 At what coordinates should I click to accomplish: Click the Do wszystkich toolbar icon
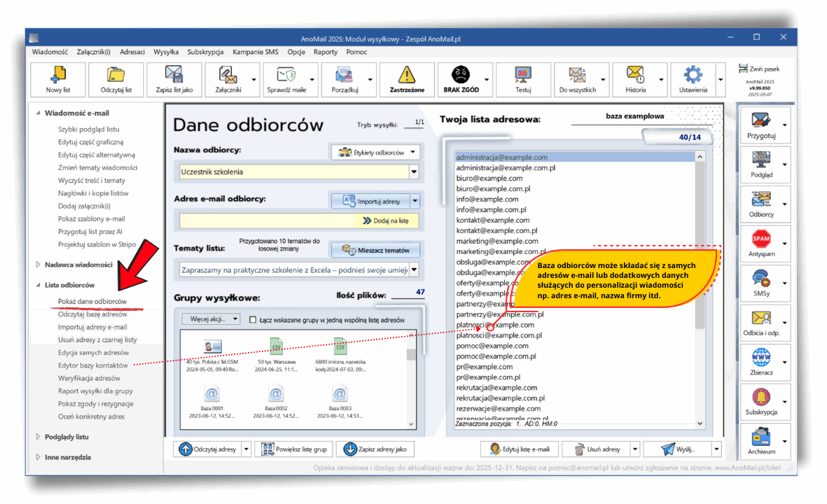(577, 80)
